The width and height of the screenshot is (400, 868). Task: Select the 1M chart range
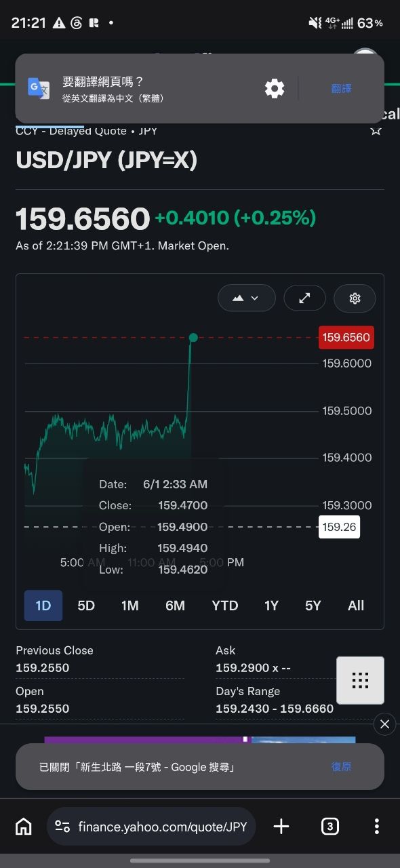130,606
